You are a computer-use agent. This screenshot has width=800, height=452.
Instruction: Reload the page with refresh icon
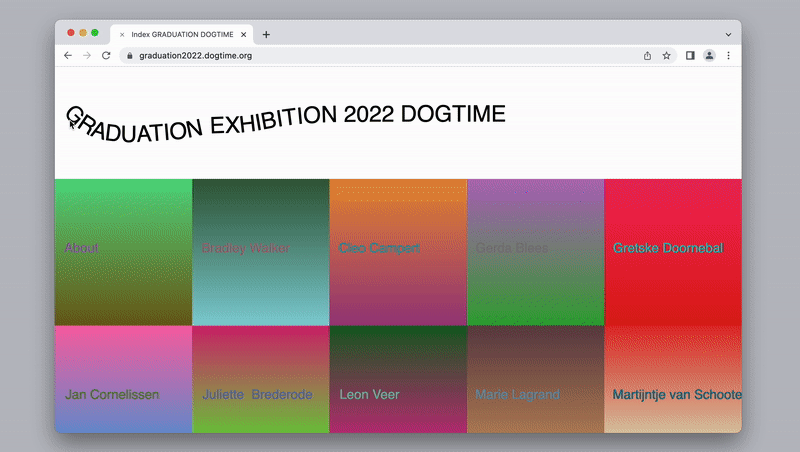106,56
